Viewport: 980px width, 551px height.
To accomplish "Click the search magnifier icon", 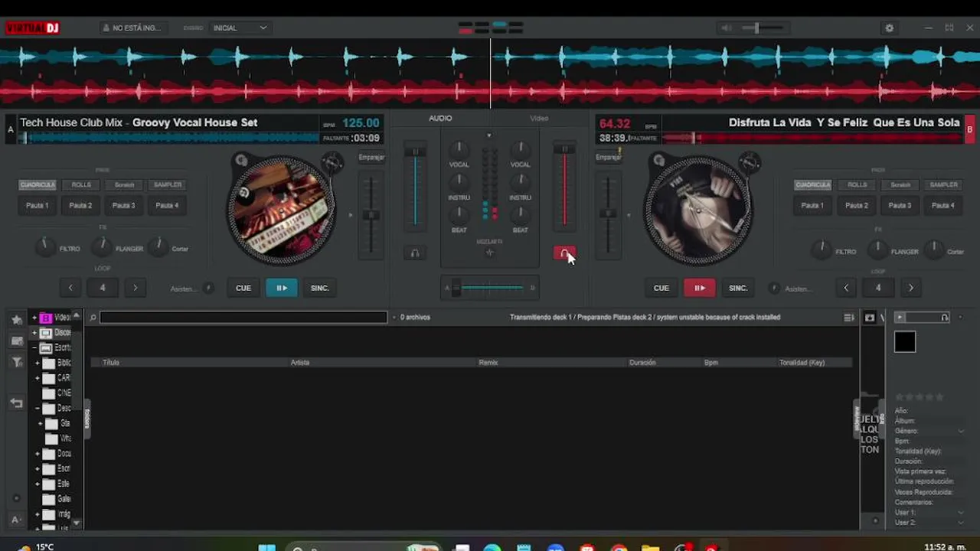I will 93,317.
